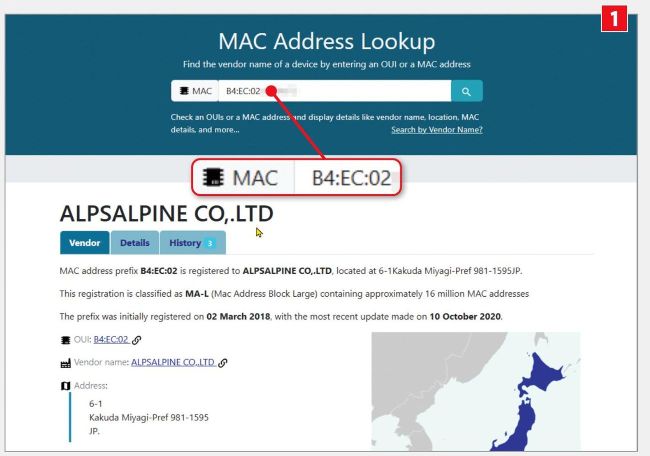Click the ALPSALPINE CO,.LTD heading
The width and height of the screenshot is (650, 456).
[167, 214]
